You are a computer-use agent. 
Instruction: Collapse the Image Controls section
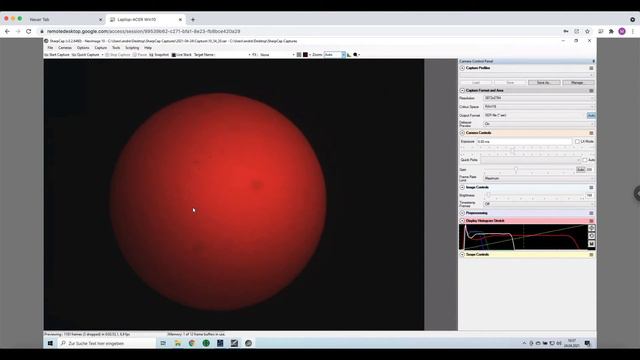(462, 187)
